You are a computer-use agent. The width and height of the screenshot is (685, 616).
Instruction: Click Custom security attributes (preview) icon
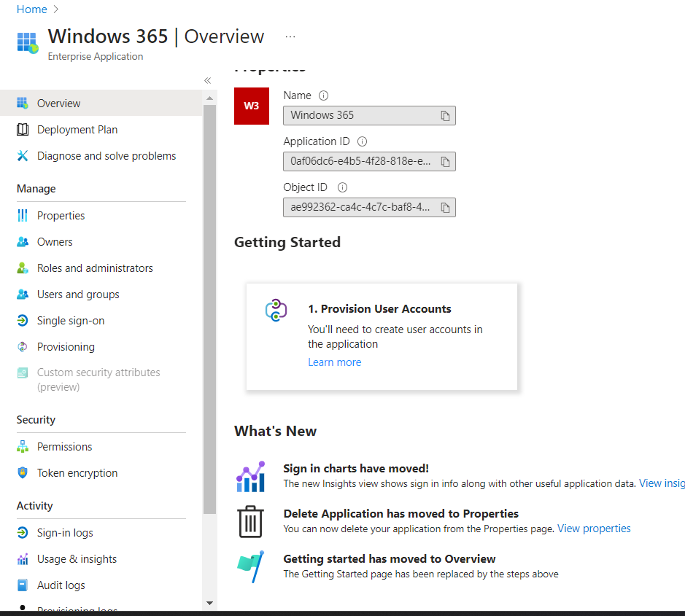click(x=23, y=373)
